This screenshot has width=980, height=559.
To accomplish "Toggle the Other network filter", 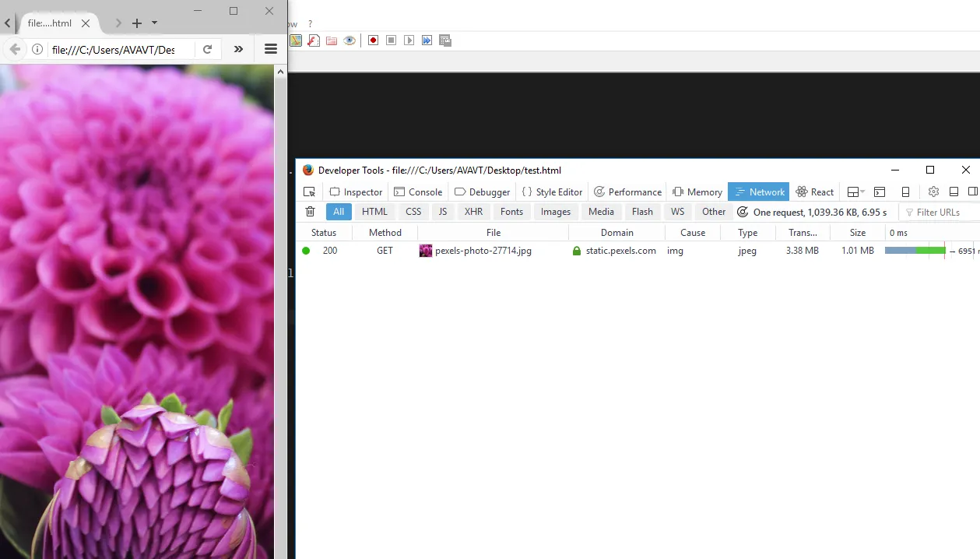I will point(714,212).
